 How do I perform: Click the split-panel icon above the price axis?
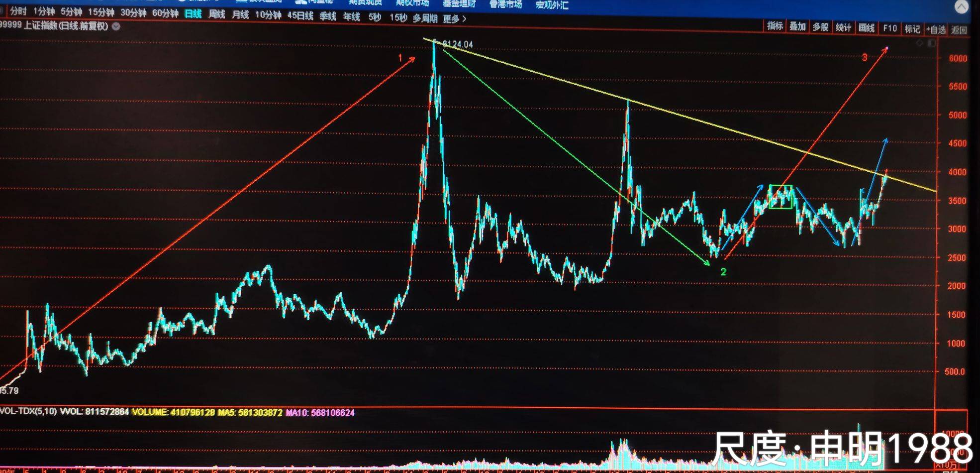pos(931,43)
